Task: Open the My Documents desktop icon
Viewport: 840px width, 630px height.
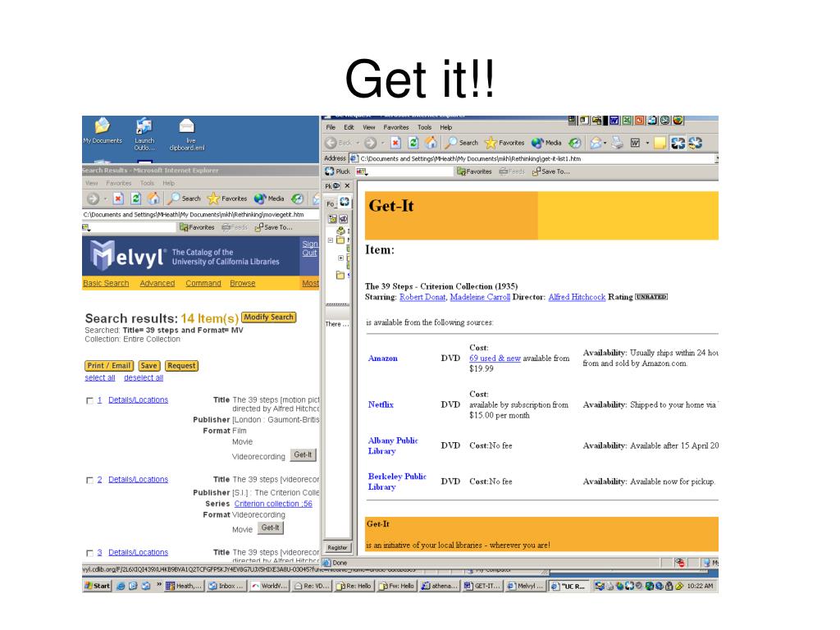Action: pyautogui.click(x=103, y=130)
